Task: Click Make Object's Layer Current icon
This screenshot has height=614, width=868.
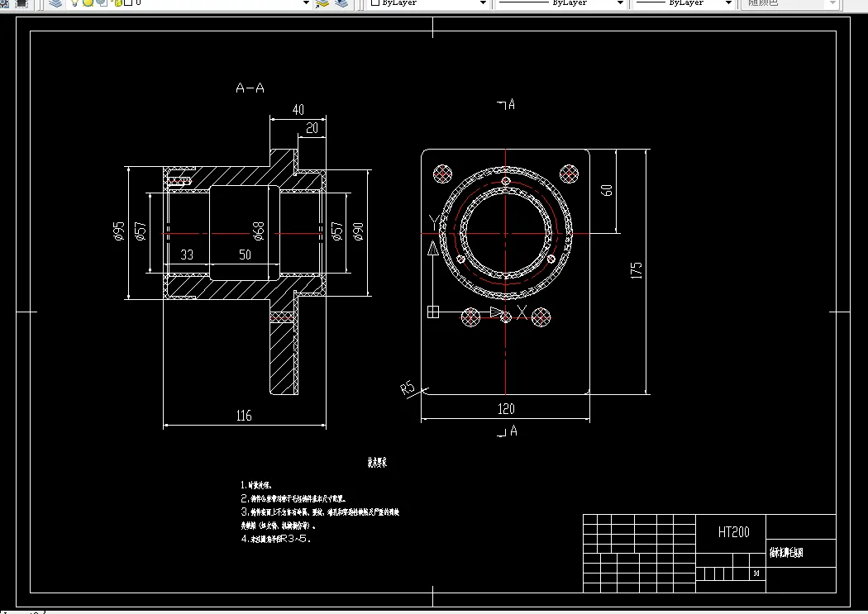Action: coord(322,2)
